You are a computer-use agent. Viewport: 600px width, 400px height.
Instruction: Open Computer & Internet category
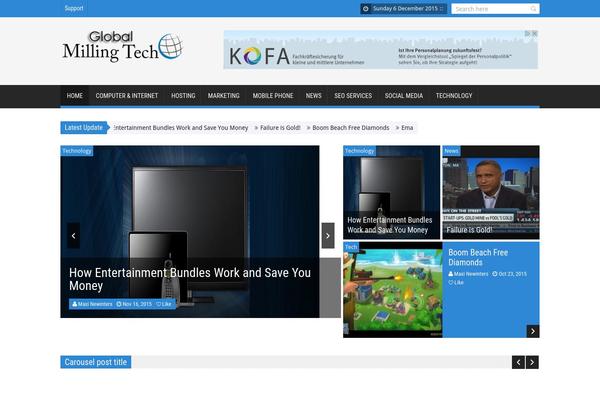(x=127, y=96)
